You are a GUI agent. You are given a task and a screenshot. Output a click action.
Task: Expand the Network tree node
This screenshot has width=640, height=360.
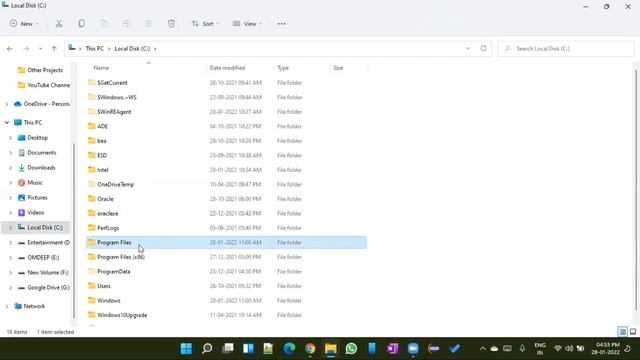pyautogui.click(x=7, y=306)
